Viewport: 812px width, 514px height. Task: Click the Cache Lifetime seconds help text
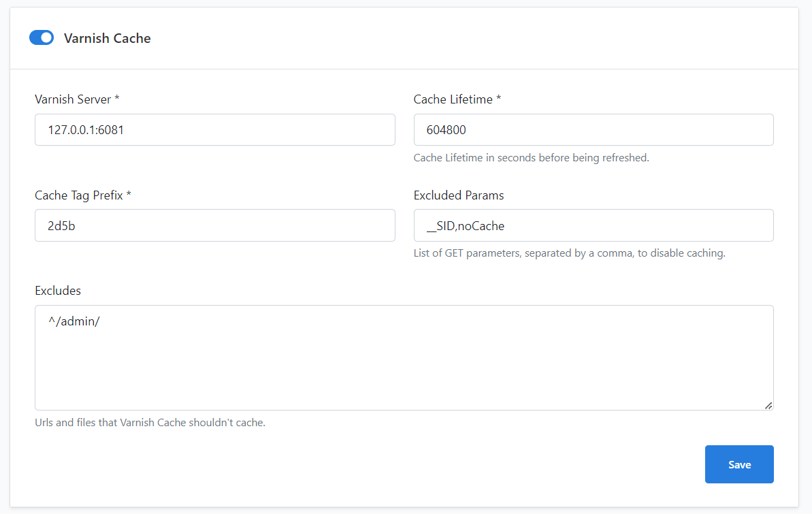pos(532,157)
